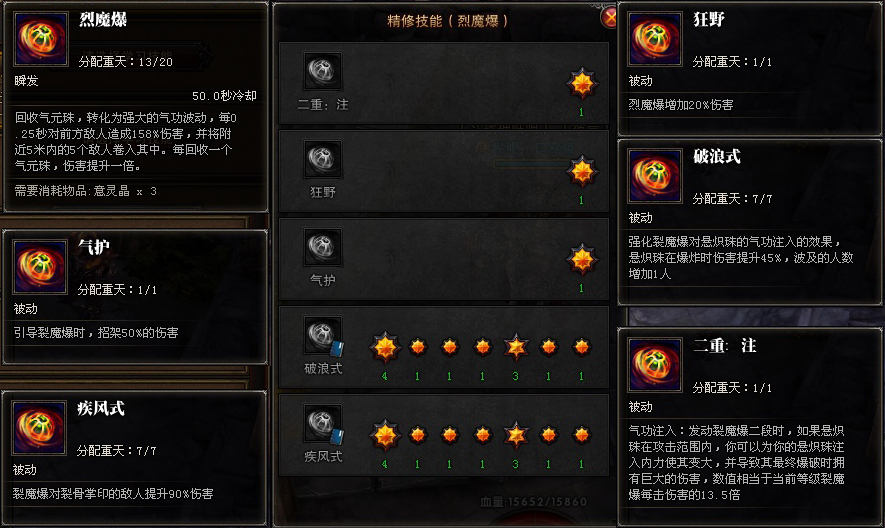Screen dimensions: 885x528
Task: Click the first large star in 破浪式 row
Action: click(x=385, y=347)
